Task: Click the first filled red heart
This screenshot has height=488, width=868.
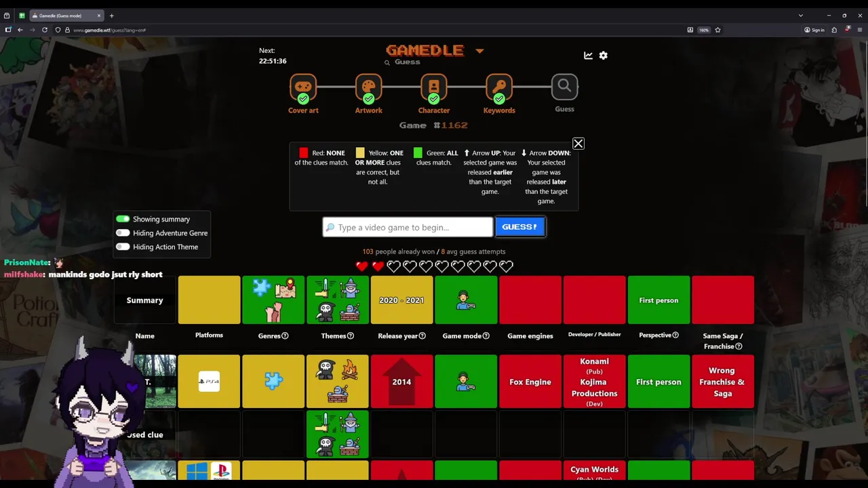Action: 361,266
